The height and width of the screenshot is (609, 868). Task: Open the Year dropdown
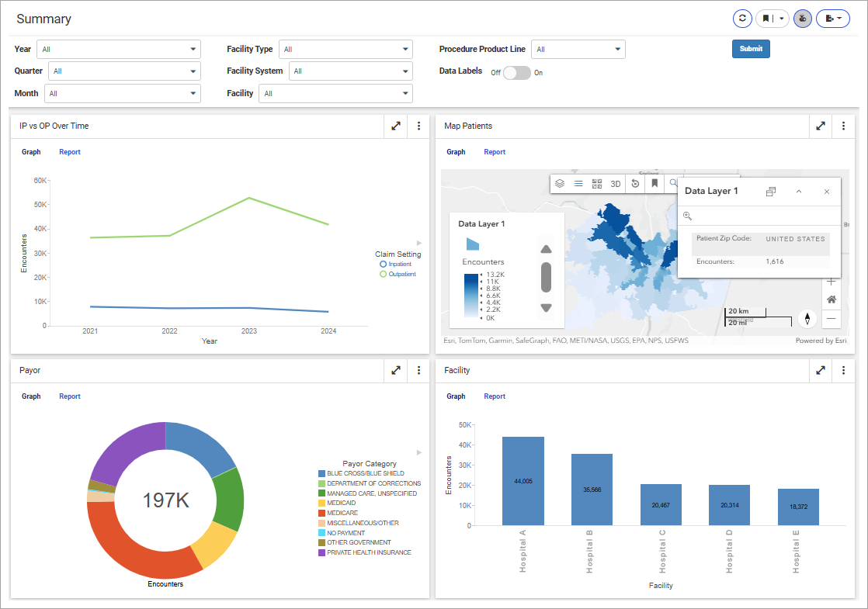(118, 50)
